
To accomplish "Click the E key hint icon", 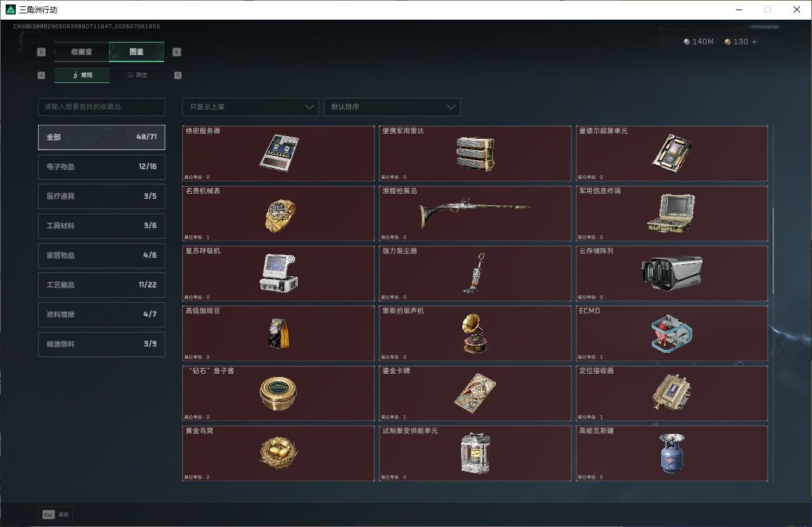I will (177, 52).
